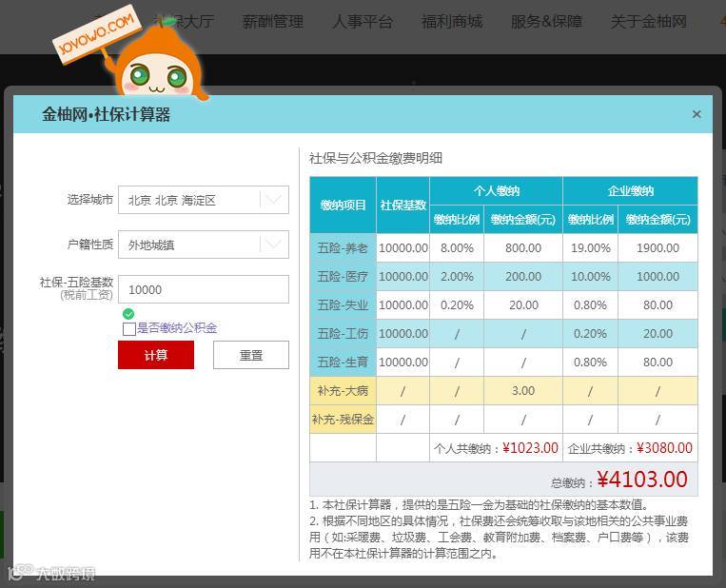
Task: Click the 个人缴纳 column header
Action: (497, 190)
